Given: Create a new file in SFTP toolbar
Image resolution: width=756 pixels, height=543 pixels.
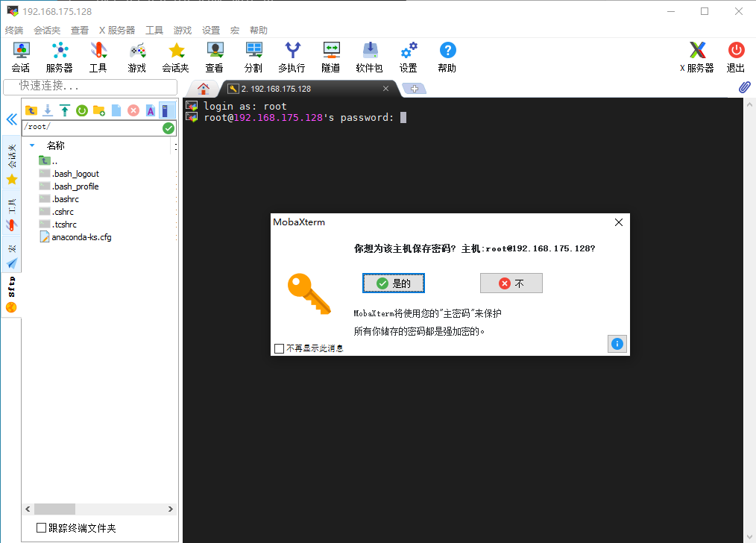Looking at the screenshot, I should 116,110.
